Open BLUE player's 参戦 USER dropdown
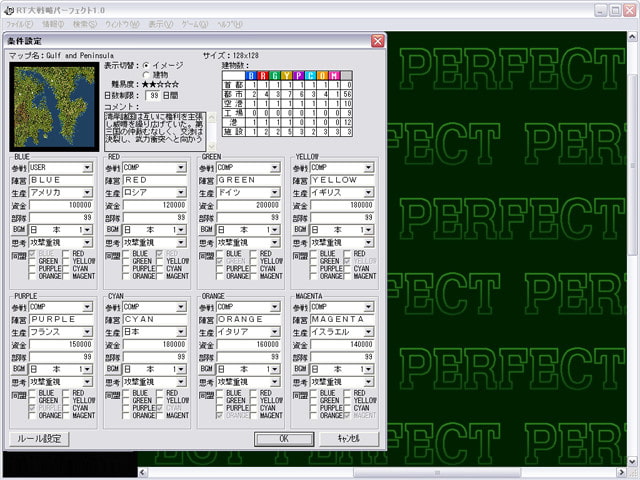Screen dimensions: 640x480 click(x=87, y=168)
